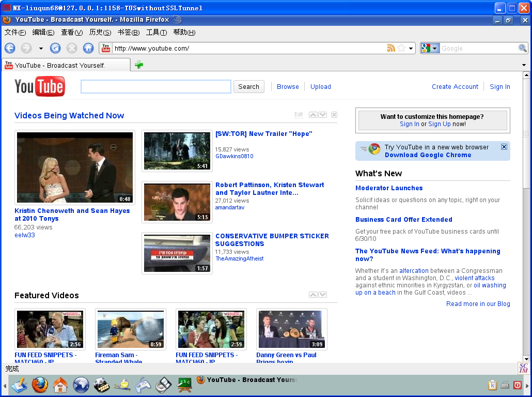Open the game controller icon in the panel
The height and width of the screenshot is (397, 532).
tap(143, 385)
